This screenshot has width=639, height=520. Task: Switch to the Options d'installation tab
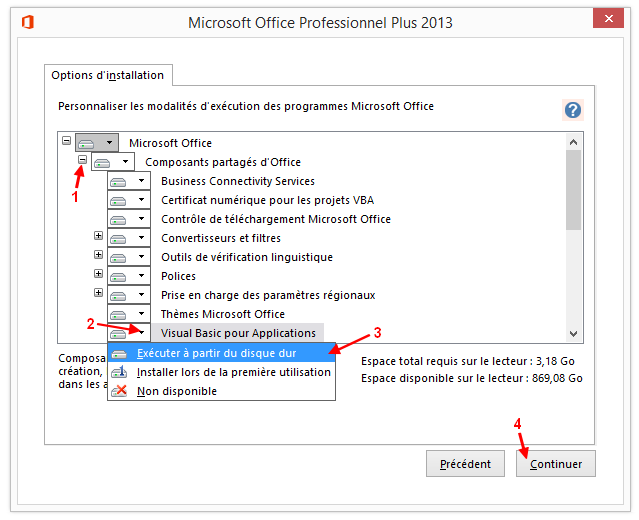point(110,75)
